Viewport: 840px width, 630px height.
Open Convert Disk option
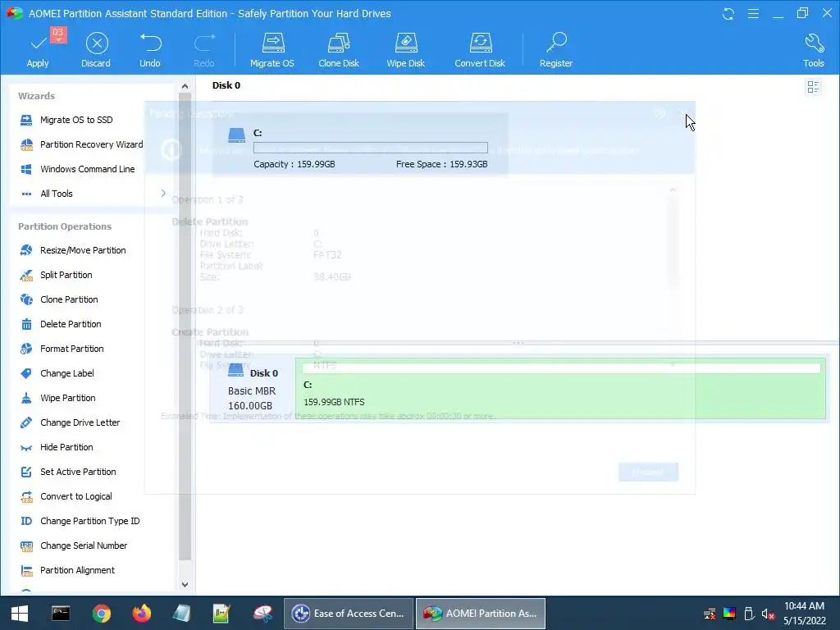[x=480, y=50]
